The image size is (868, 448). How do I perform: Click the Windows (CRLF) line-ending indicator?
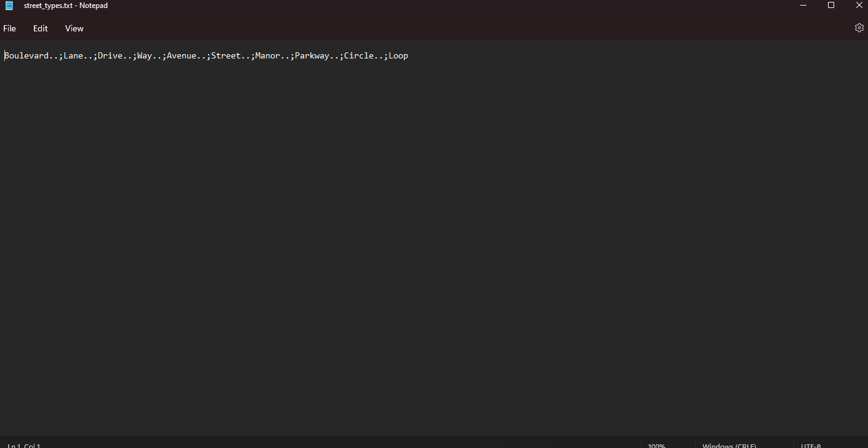[729, 445]
